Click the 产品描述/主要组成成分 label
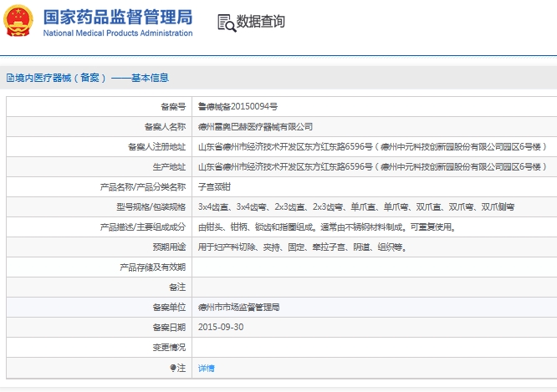This screenshot has height=392, width=557. [x=143, y=227]
